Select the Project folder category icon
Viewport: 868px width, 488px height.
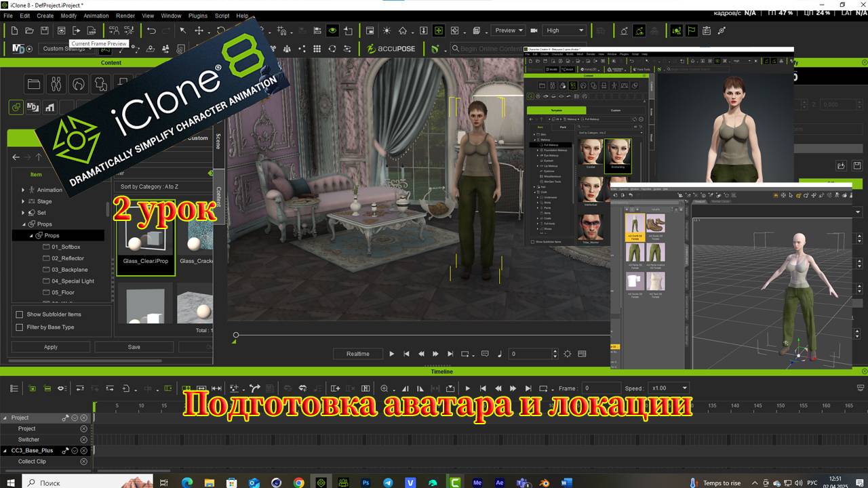[x=34, y=84]
